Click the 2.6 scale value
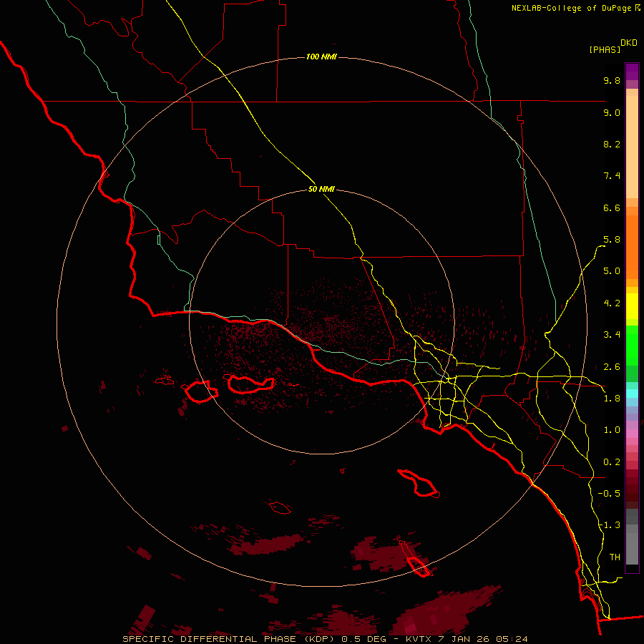The width and height of the screenshot is (644, 644). [x=612, y=367]
